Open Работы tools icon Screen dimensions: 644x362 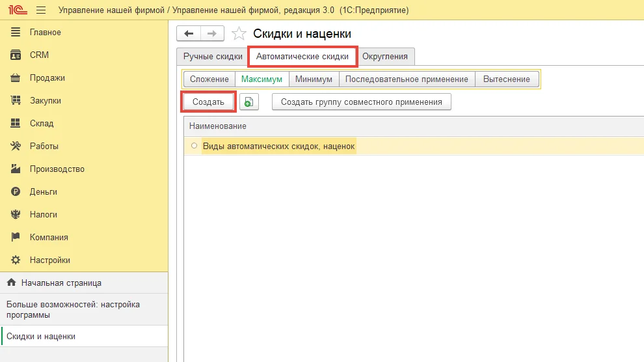[16, 146]
